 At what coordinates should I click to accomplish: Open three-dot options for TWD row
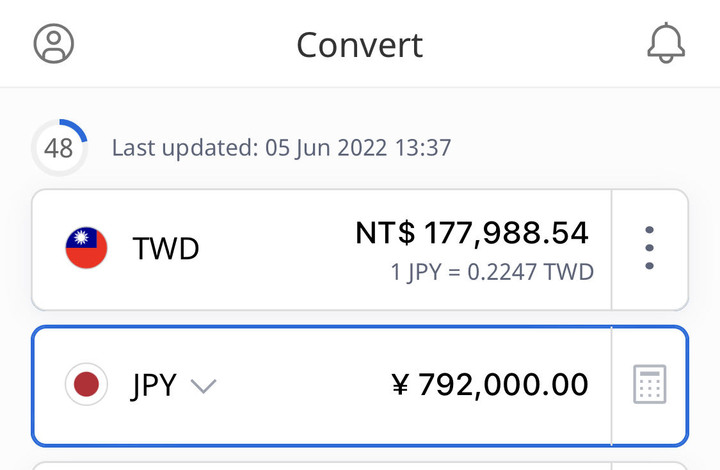click(x=650, y=248)
